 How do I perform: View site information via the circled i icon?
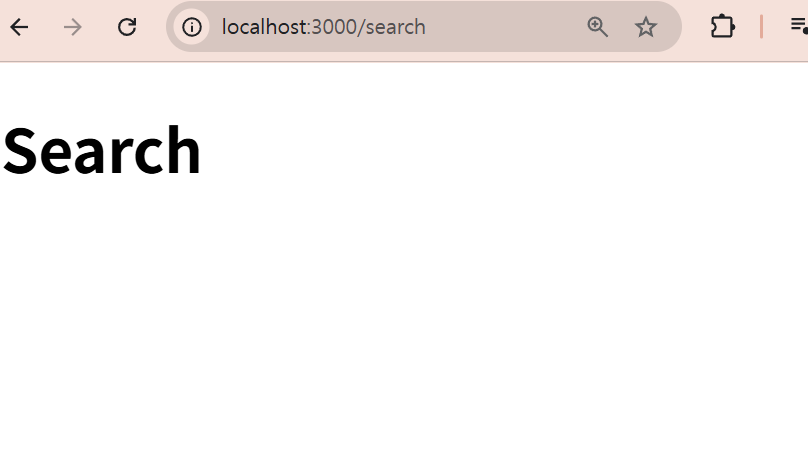tap(192, 27)
